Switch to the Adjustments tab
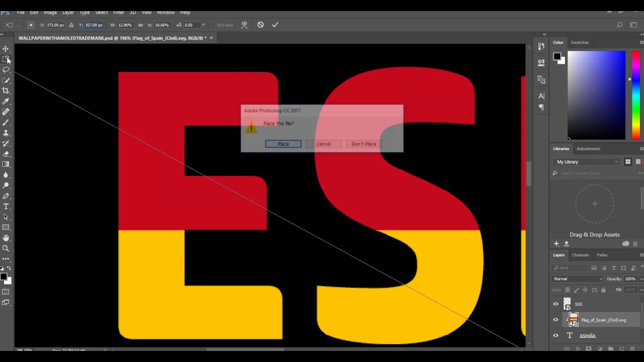 pos(588,149)
